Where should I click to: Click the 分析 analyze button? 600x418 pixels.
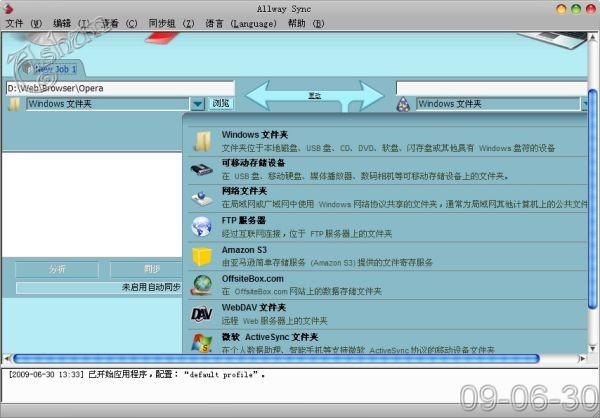pos(57,269)
